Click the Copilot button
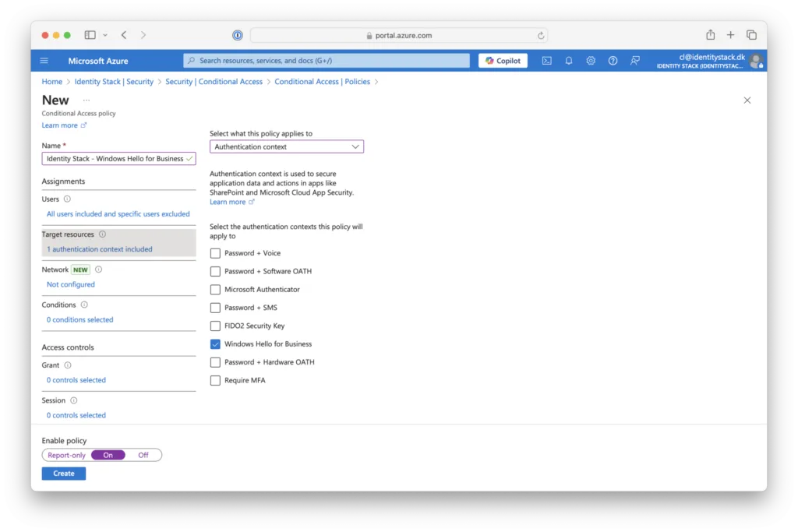Screen dimensions: 798x532 (503, 61)
